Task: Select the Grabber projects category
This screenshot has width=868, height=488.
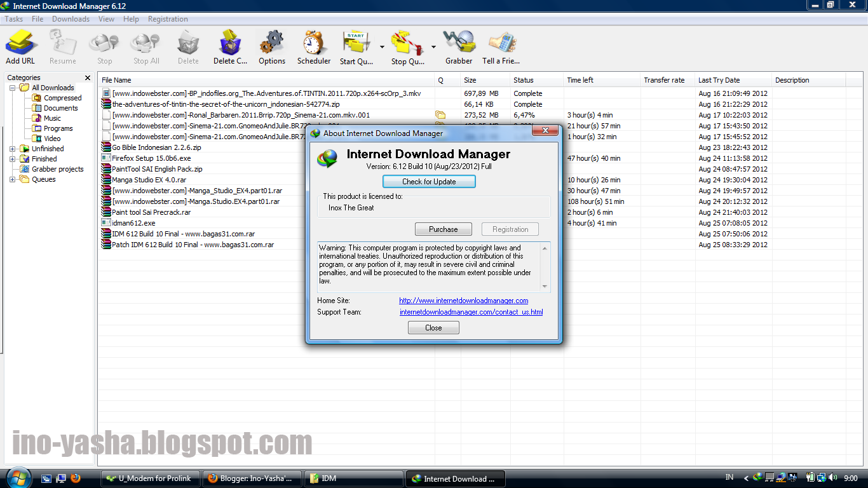Action: pos(58,169)
